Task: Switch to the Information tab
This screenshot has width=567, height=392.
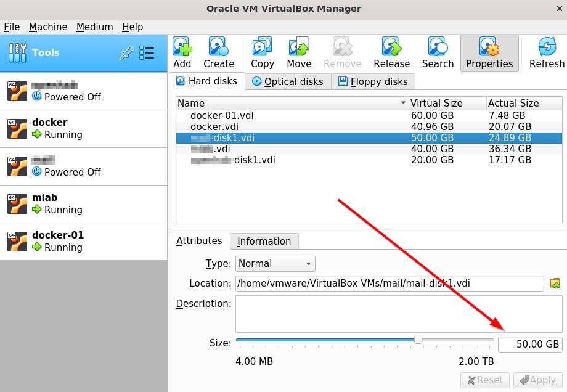Action: [x=264, y=241]
